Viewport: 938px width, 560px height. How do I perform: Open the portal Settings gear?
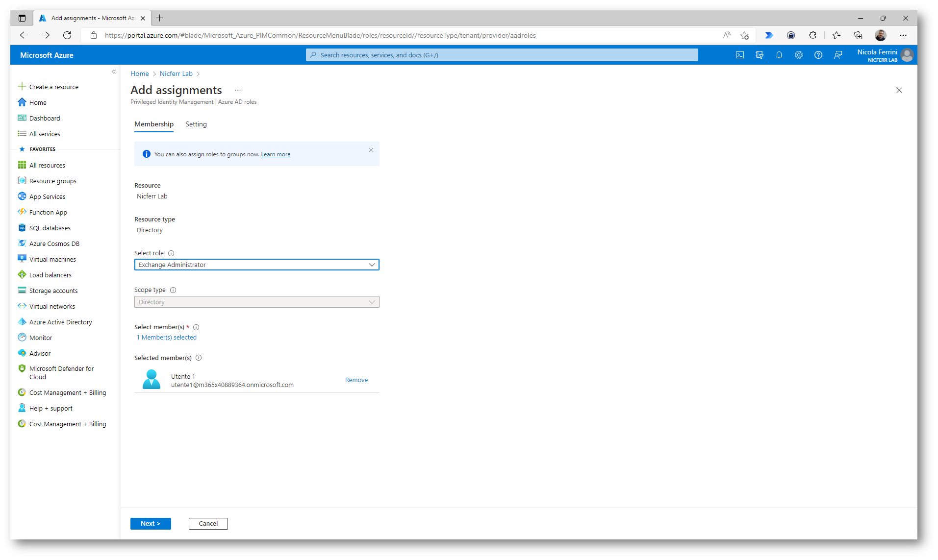pos(799,55)
